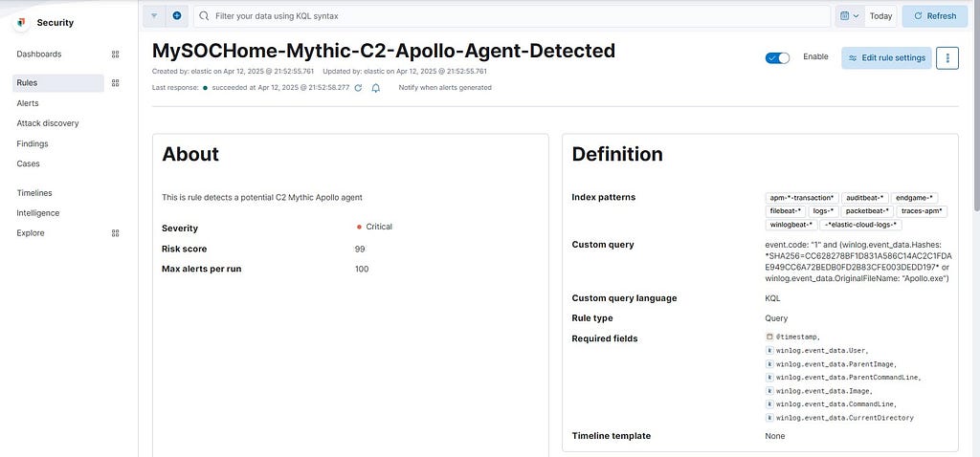The width and height of the screenshot is (980, 457).
Task: Open Explore submenu grid icon
Action: point(115,233)
